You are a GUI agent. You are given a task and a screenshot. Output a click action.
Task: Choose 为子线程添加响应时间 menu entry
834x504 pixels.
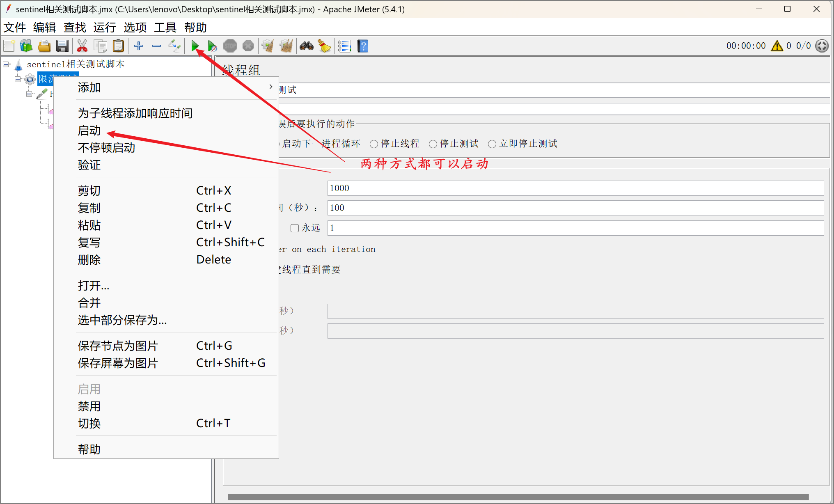(x=166, y=113)
